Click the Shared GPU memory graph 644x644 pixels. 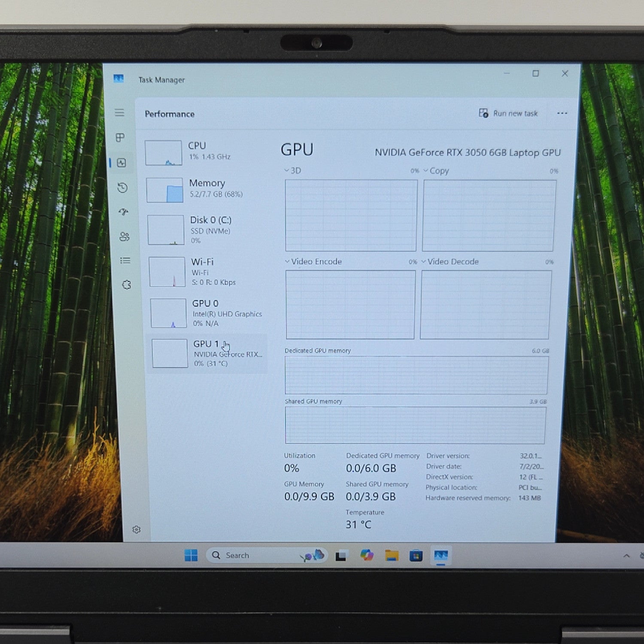point(415,425)
